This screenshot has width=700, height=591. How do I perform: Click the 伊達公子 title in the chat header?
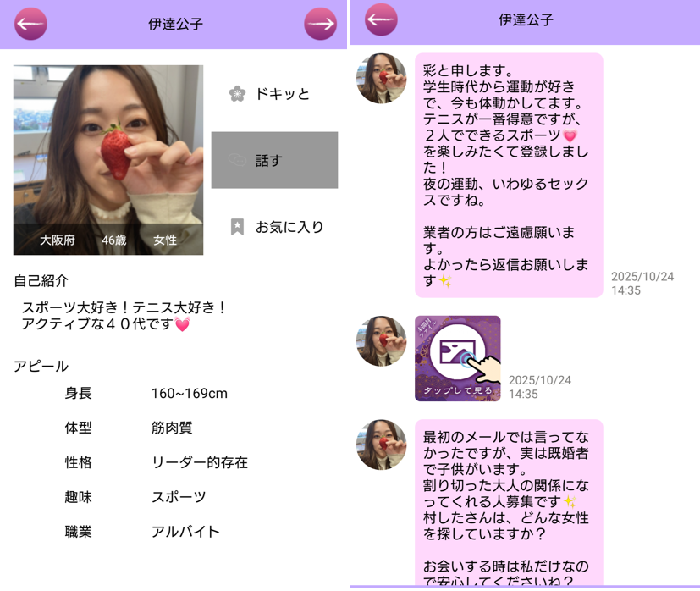pos(525,19)
